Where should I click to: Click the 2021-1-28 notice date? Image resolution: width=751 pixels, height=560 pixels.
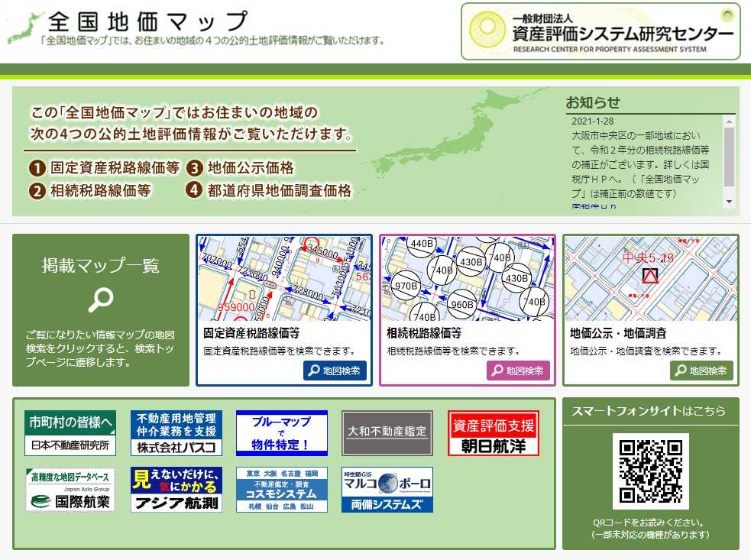click(592, 121)
